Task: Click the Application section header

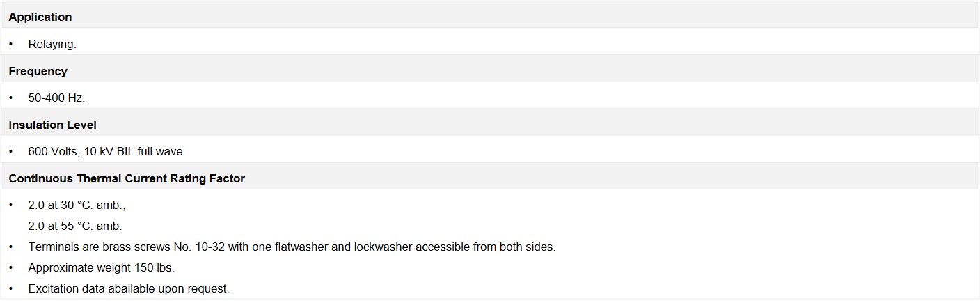Action: 40,17
